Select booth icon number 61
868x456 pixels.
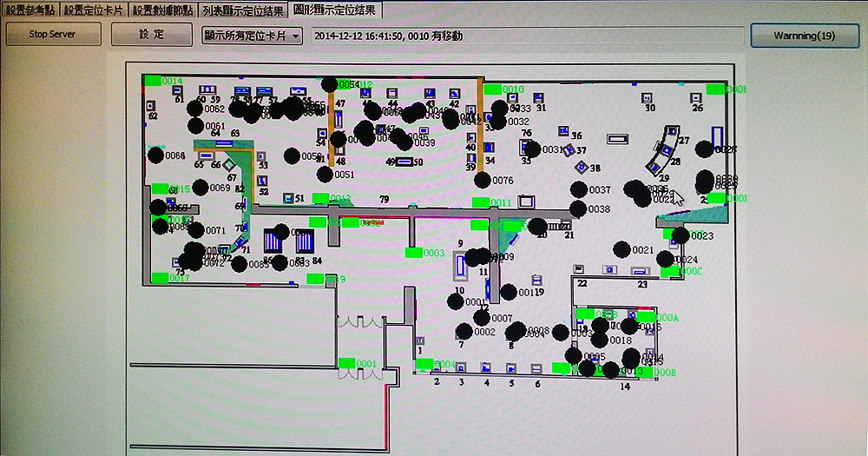[x=177, y=90]
